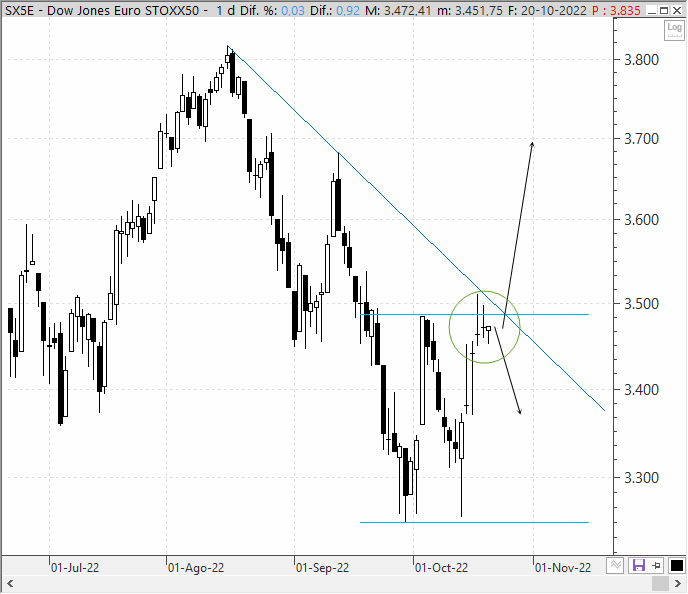
Task: Click the 01-Ago-22 date axis label
Action: click(196, 568)
